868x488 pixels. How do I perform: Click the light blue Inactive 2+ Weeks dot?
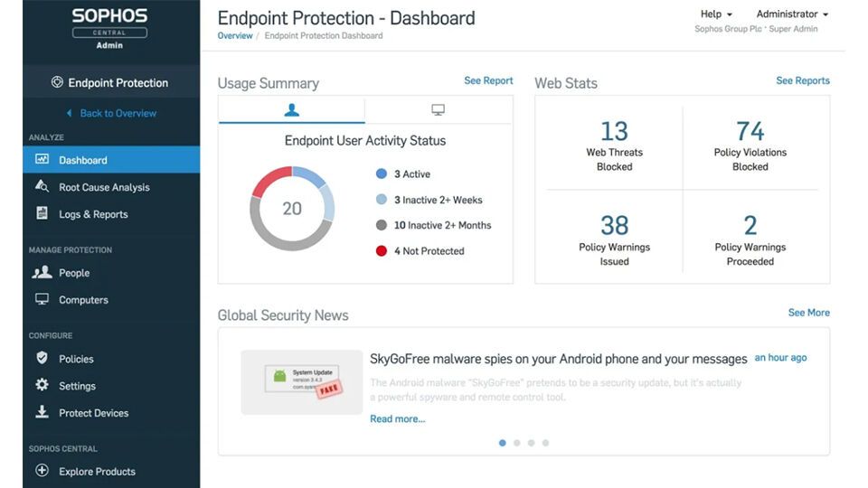tap(382, 199)
